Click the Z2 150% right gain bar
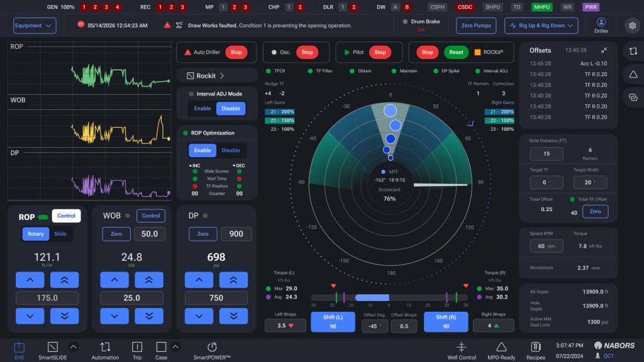The width and height of the screenshot is (644, 362). (x=499, y=121)
